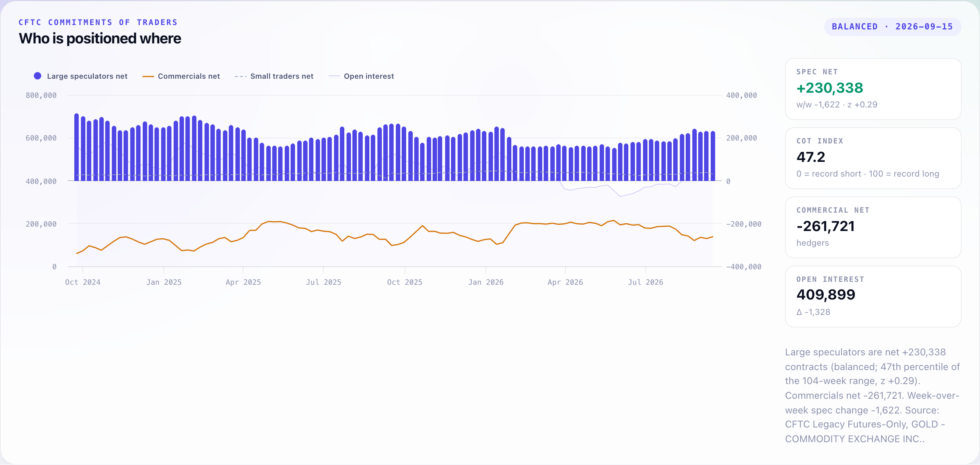The width and height of the screenshot is (980, 465).
Task: Click the 'Who is positioned where' heading
Action: (100, 38)
